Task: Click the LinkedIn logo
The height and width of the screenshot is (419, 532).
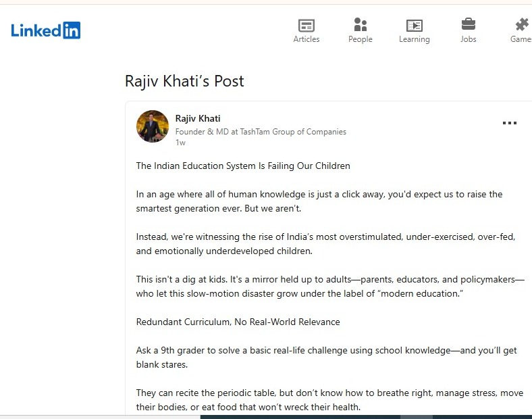Action: 45,30
